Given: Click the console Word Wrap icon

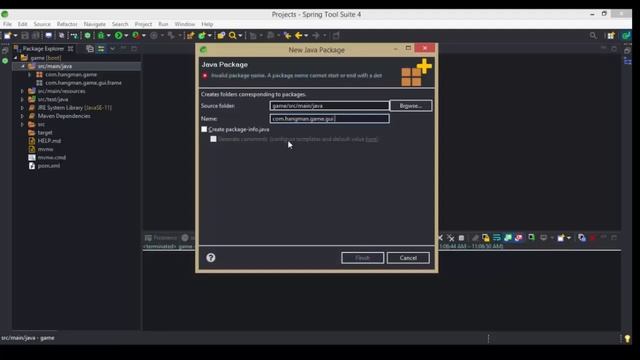Looking at the screenshot, I should pyautogui.click(x=497, y=238).
